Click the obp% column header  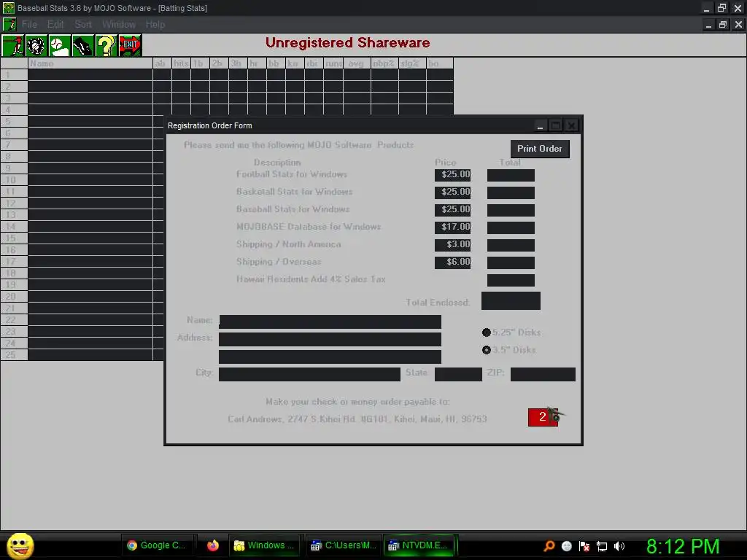pyautogui.click(x=384, y=63)
